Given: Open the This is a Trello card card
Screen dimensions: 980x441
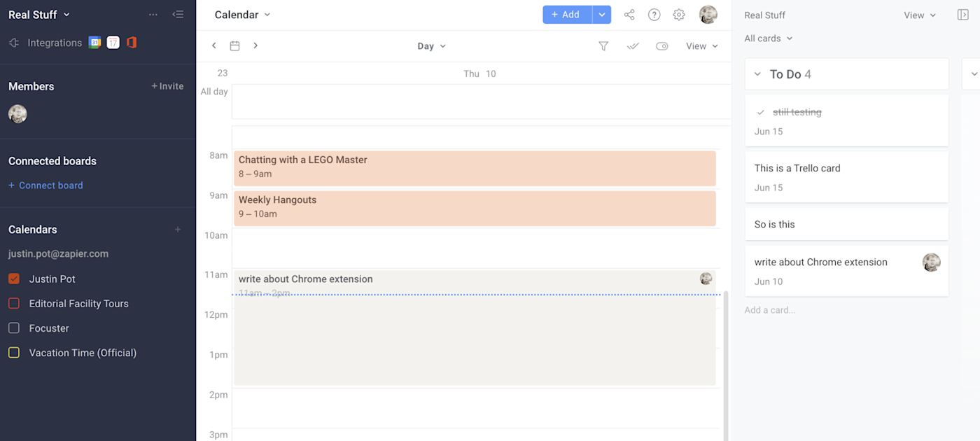Looking at the screenshot, I should click(846, 177).
